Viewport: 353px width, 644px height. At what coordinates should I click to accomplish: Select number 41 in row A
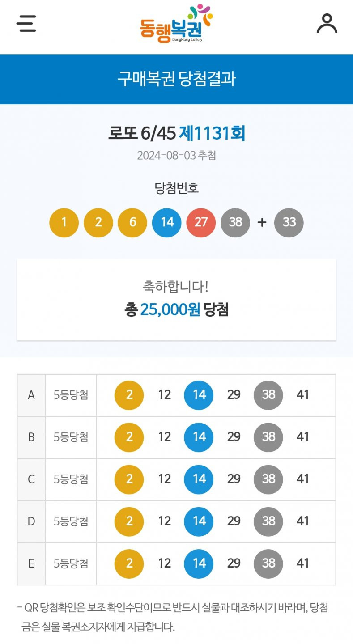[303, 395]
